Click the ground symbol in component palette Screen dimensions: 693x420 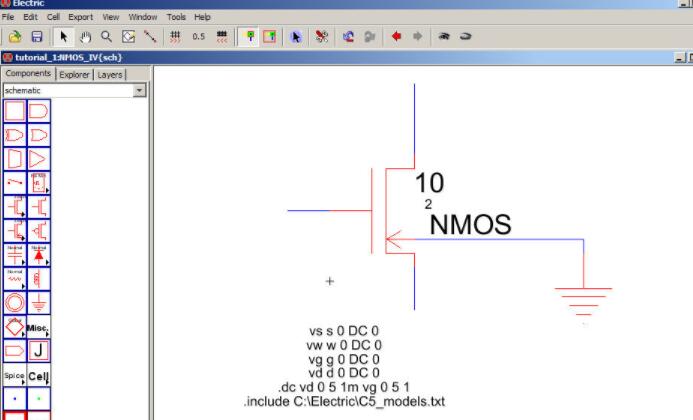pos(39,302)
